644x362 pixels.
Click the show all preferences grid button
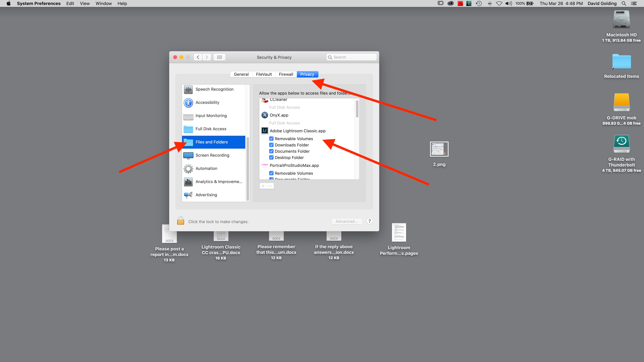219,57
